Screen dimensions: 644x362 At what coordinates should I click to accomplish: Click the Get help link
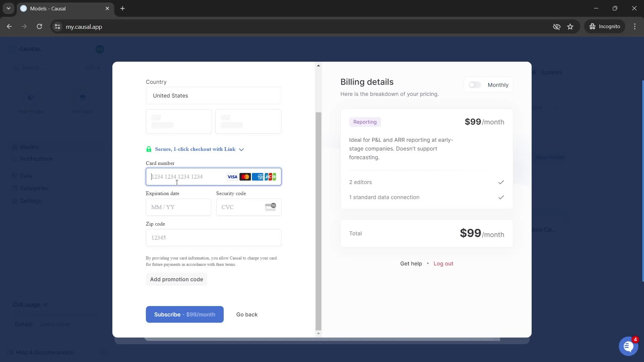click(x=411, y=263)
